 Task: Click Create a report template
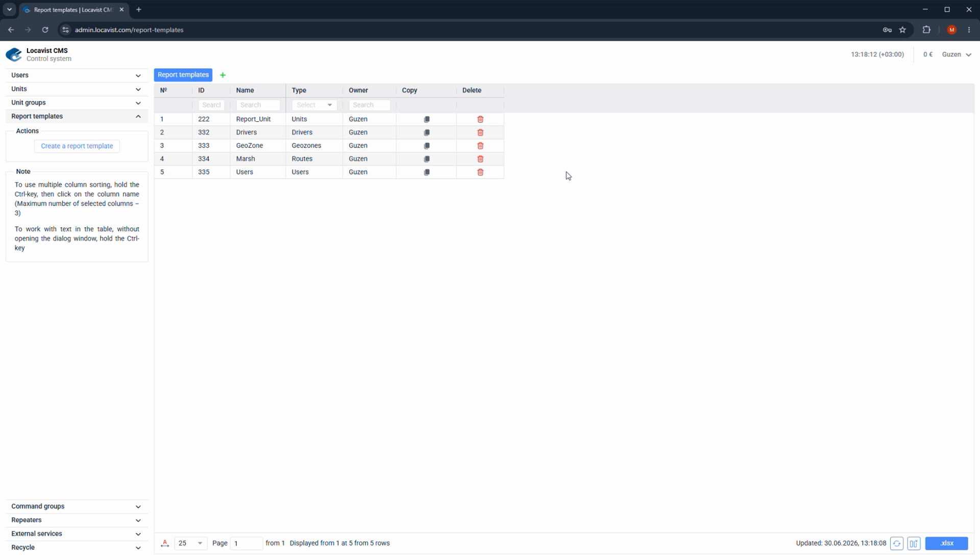(77, 146)
